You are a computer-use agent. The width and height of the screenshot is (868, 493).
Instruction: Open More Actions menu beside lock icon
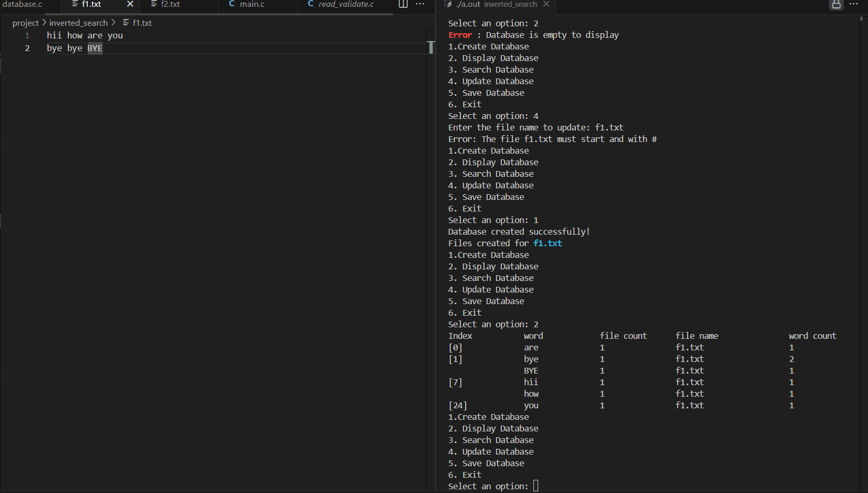tap(853, 4)
